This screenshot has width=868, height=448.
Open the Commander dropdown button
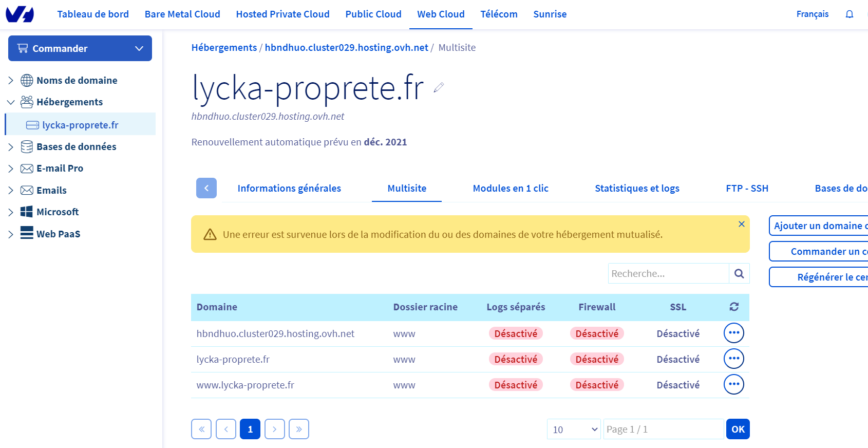click(x=80, y=48)
